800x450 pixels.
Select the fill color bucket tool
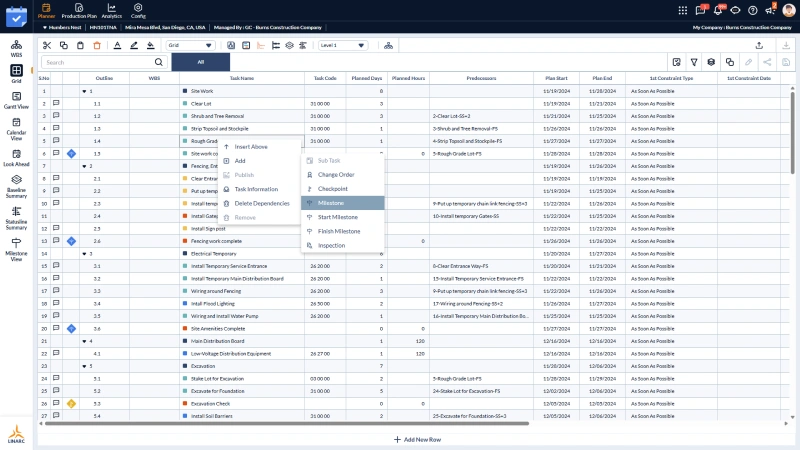tap(151, 45)
